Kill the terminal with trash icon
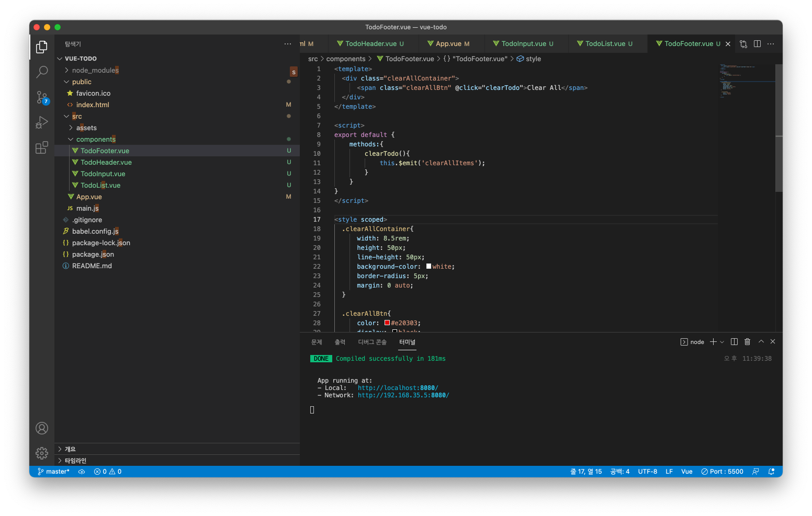 pyautogui.click(x=747, y=341)
